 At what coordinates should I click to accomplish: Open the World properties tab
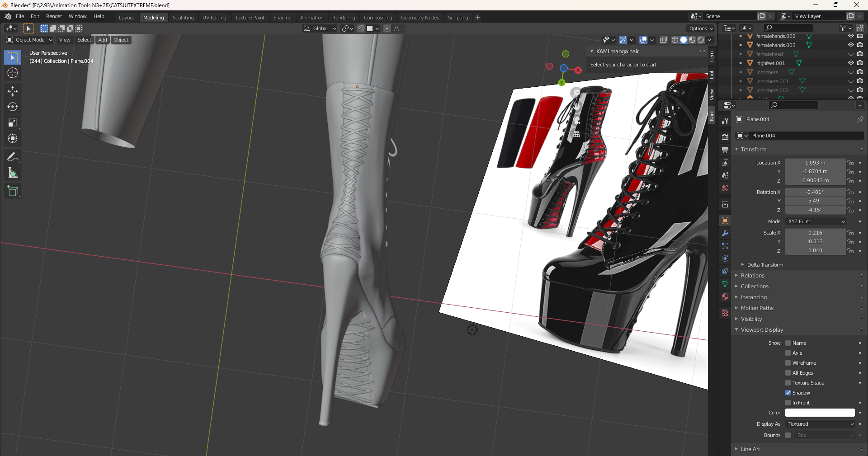[725, 188]
